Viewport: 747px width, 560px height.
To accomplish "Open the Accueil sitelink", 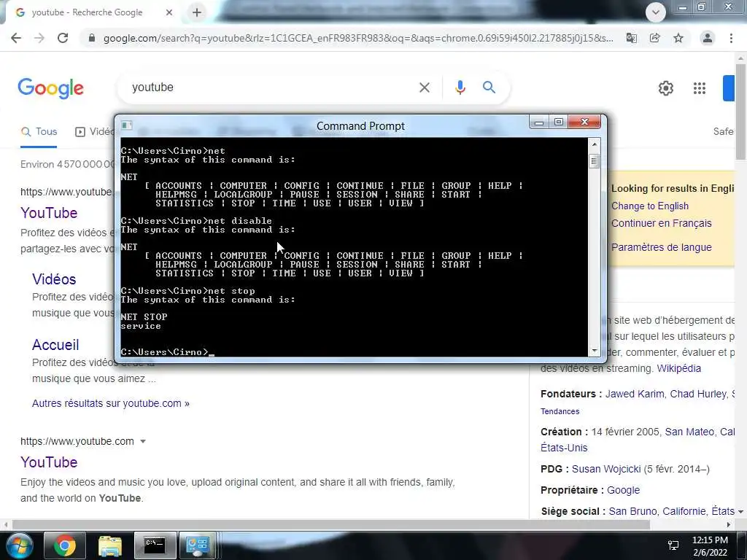I will pyautogui.click(x=55, y=345).
